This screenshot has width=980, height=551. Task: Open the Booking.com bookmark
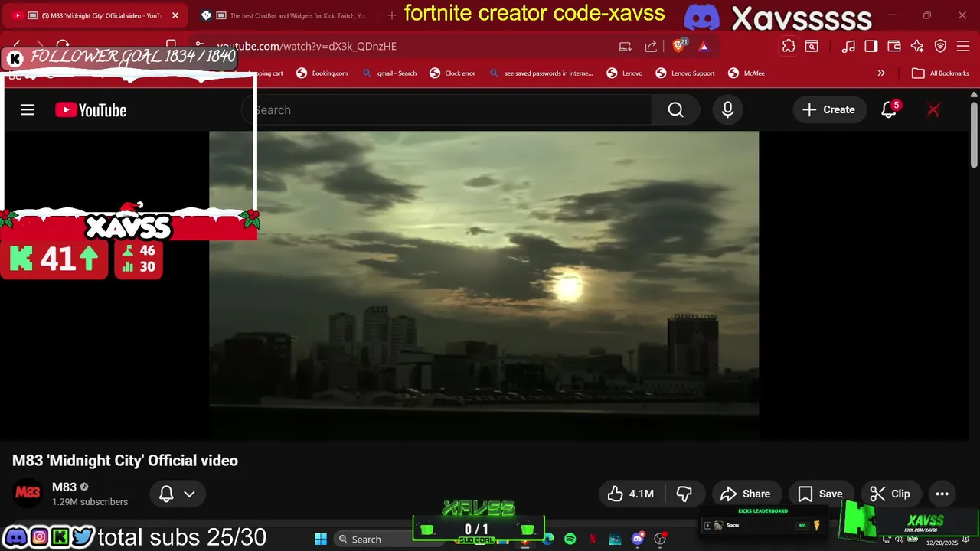[x=322, y=73]
